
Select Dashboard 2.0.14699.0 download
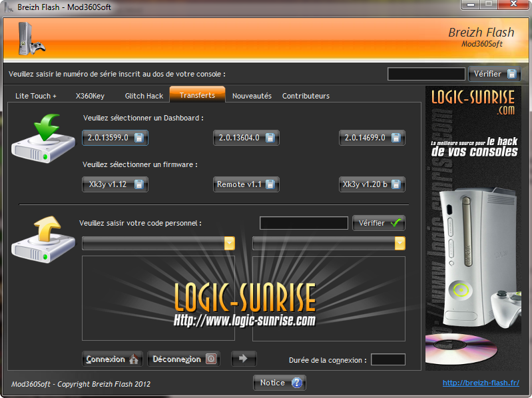coord(372,138)
